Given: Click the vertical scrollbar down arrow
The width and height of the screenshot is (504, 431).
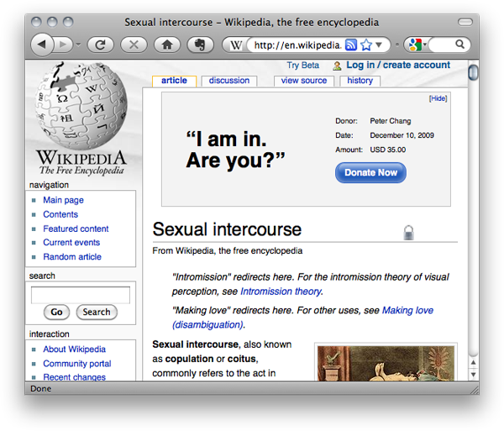Looking at the screenshot, I should (x=473, y=374).
